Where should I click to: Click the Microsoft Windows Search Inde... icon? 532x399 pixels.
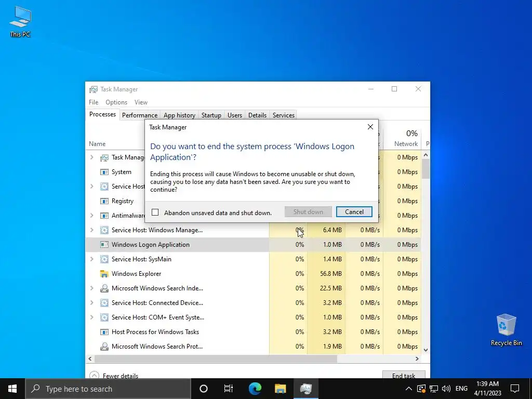(104, 288)
